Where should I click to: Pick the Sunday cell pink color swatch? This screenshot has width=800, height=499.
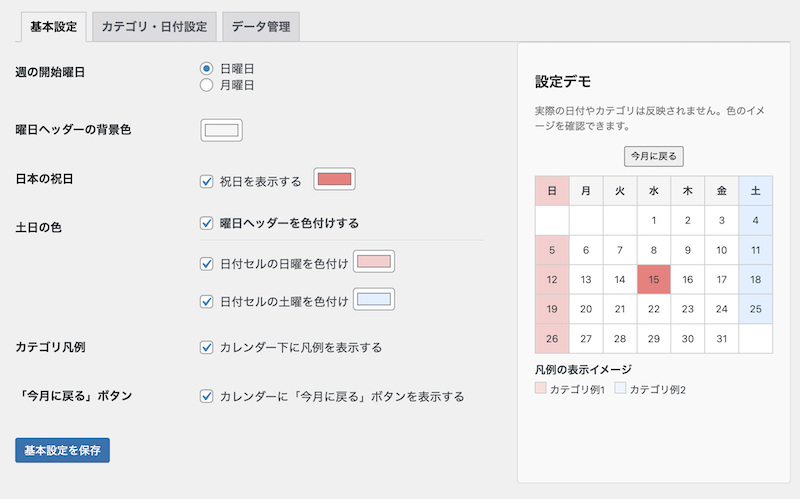point(375,262)
